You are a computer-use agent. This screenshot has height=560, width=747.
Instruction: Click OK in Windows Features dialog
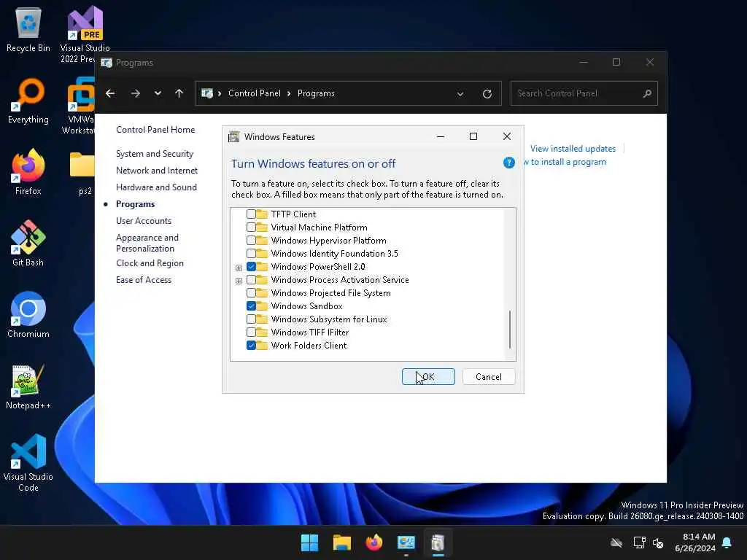[x=427, y=377]
